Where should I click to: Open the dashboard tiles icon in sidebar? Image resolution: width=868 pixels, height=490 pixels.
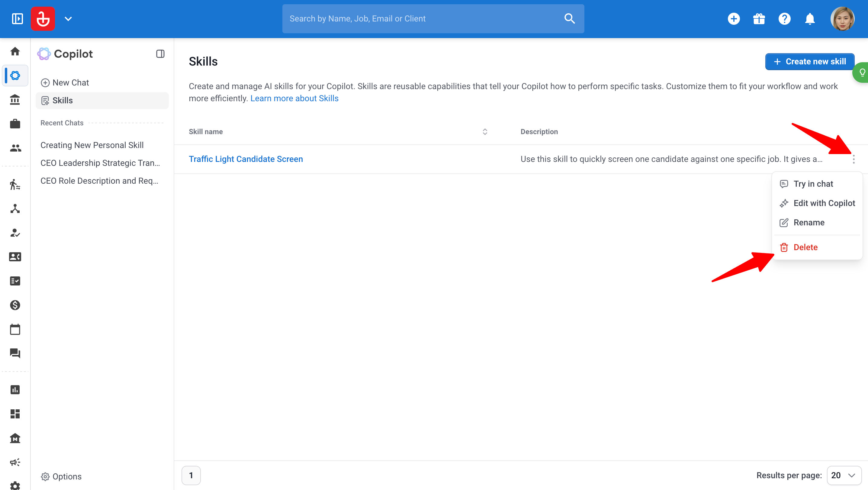click(x=15, y=414)
